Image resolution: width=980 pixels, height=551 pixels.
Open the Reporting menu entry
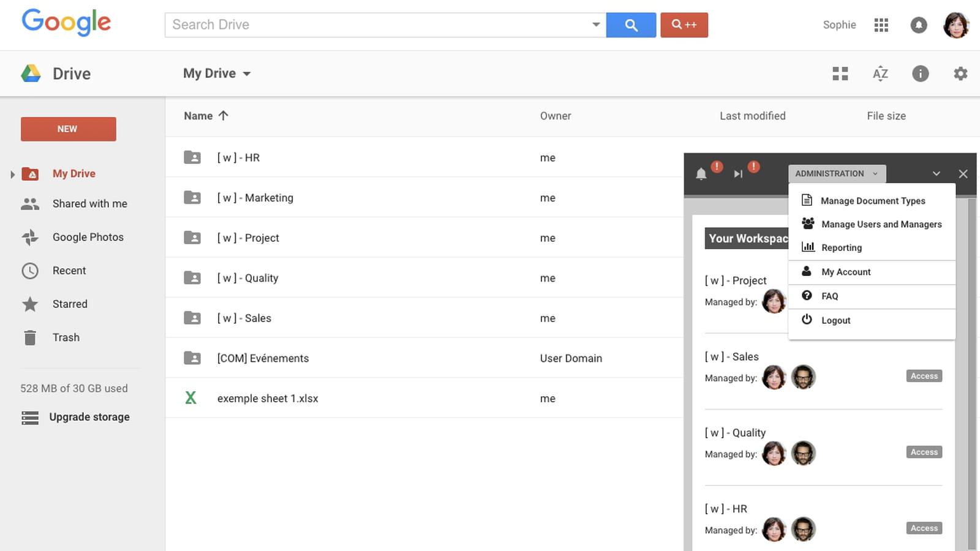872,247
